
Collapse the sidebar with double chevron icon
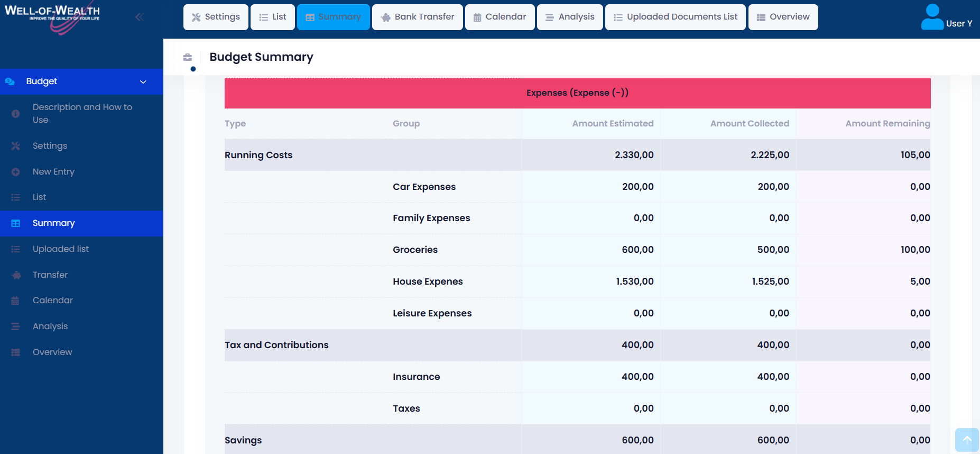pyautogui.click(x=140, y=17)
